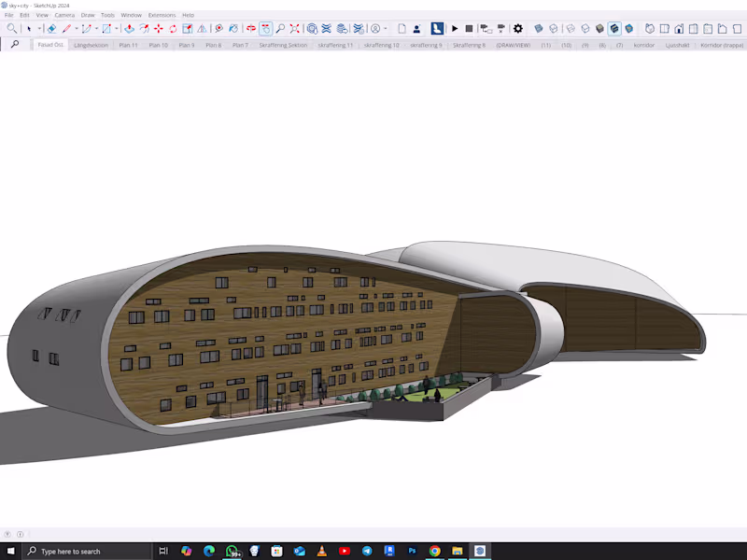Image resolution: width=747 pixels, height=560 pixels.
Task: Open the Camera menu
Action: [x=64, y=15]
